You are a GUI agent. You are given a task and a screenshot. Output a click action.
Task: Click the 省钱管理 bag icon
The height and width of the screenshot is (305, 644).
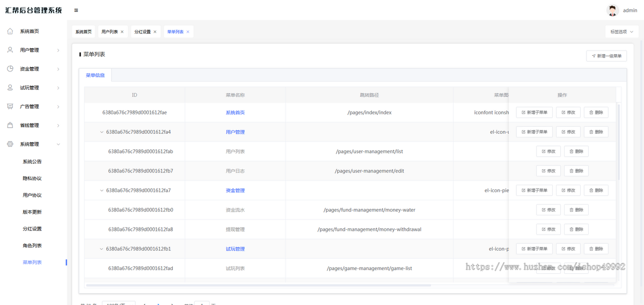click(10, 125)
